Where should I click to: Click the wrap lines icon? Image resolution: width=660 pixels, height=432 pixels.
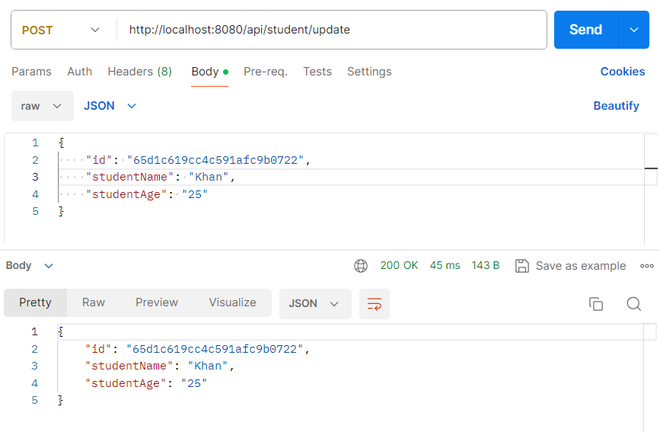(x=374, y=303)
